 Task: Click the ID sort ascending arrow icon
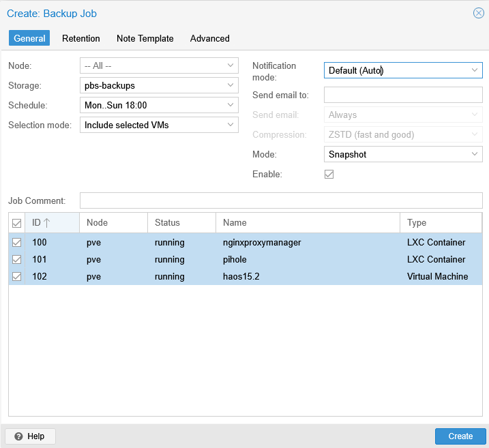tap(47, 222)
